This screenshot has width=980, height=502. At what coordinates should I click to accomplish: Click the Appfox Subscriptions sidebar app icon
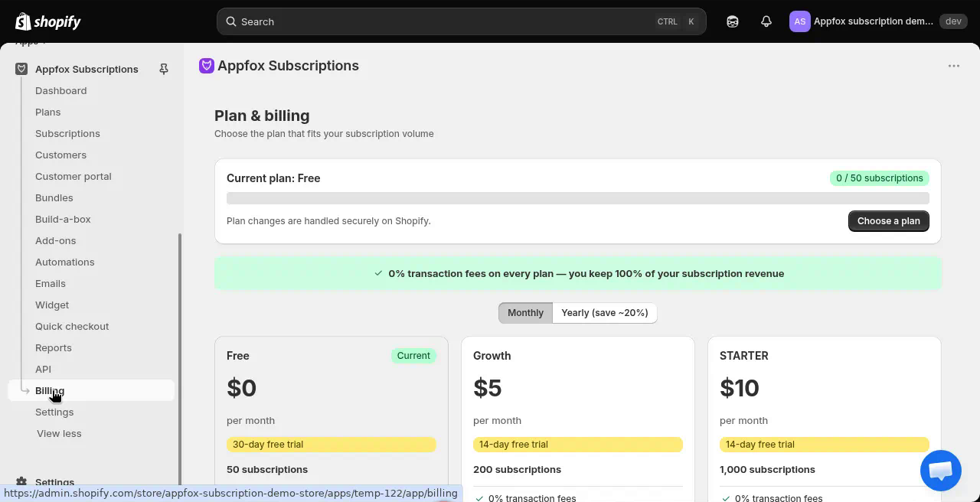[x=21, y=69]
